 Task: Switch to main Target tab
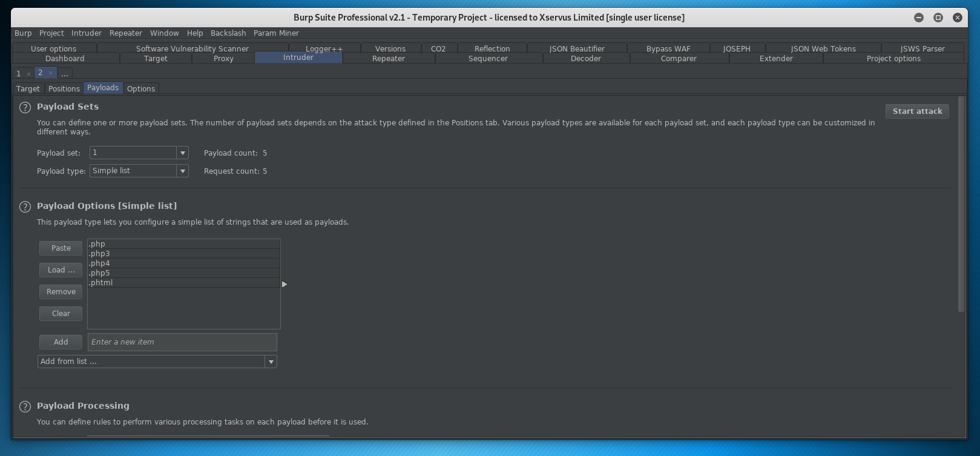coord(156,59)
